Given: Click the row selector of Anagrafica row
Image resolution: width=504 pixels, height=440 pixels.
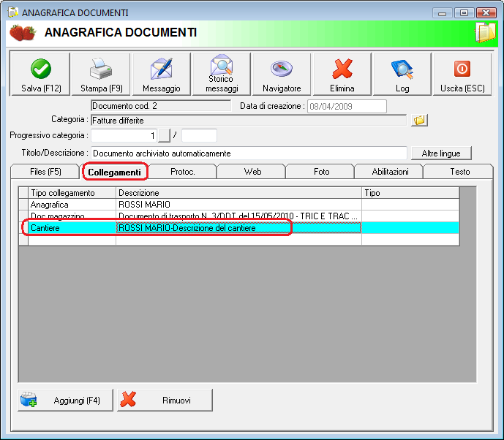Looking at the screenshot, I should 23,205.
